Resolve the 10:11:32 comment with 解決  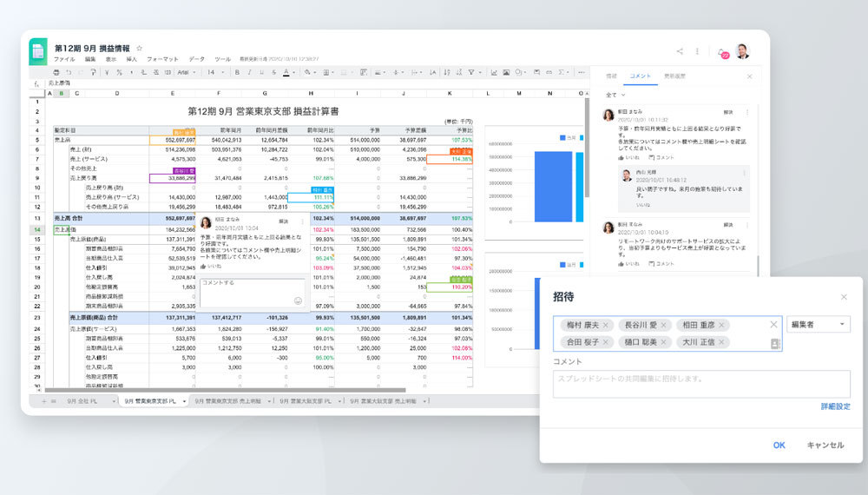[x=728, y=112]
